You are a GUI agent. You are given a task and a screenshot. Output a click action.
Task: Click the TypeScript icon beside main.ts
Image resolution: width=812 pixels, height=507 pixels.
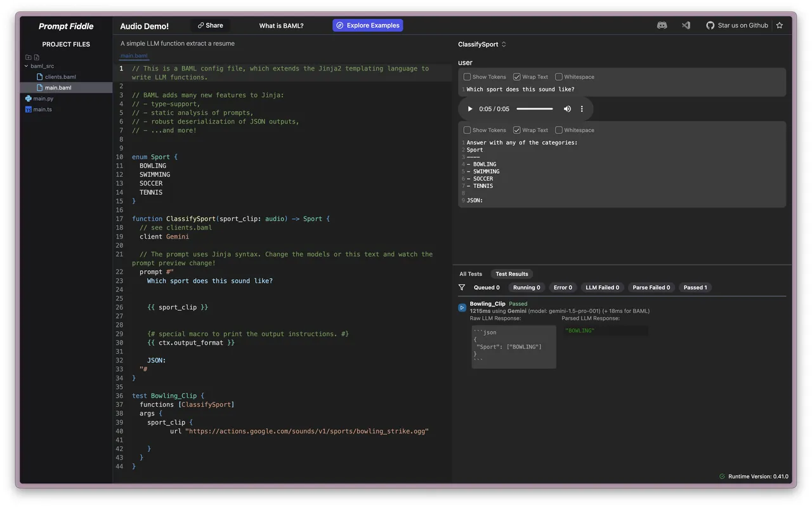(29, 109)
